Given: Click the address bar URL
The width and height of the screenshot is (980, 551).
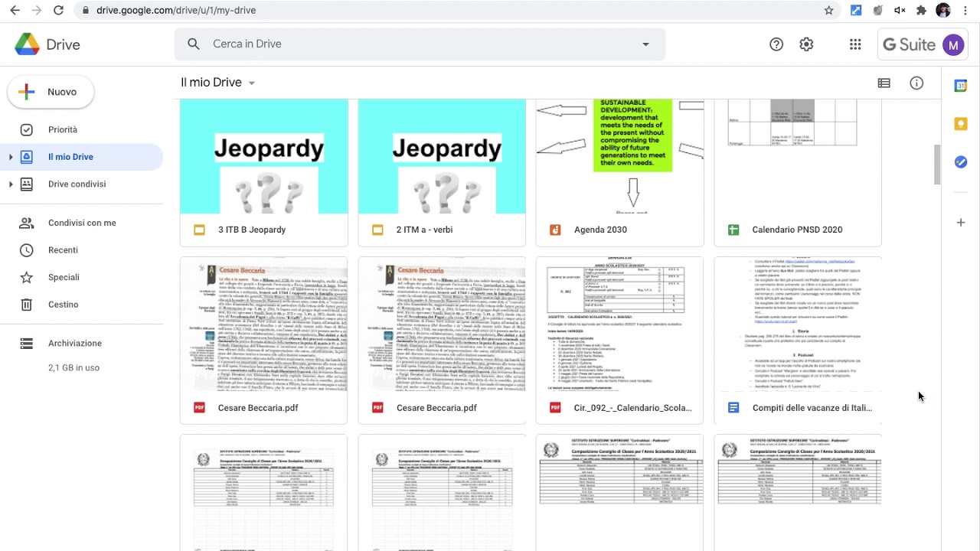Looking at the screenshot, I should [x=176, y=11].
